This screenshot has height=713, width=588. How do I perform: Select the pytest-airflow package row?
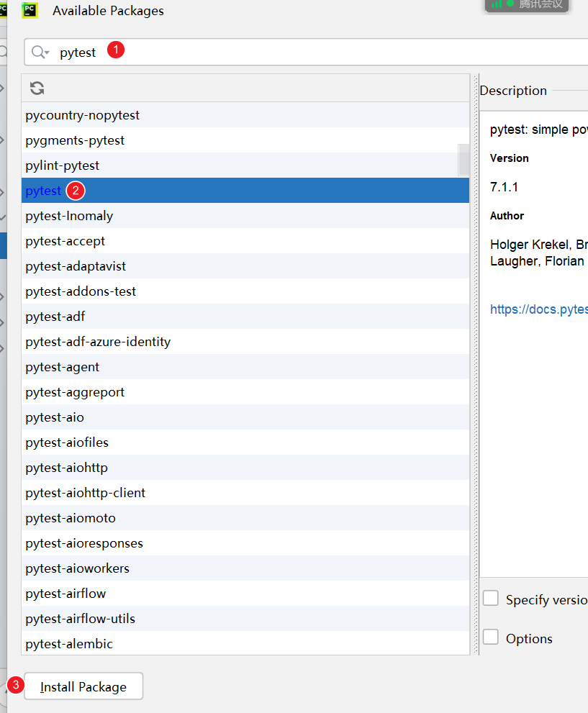(x=245, y=593)
